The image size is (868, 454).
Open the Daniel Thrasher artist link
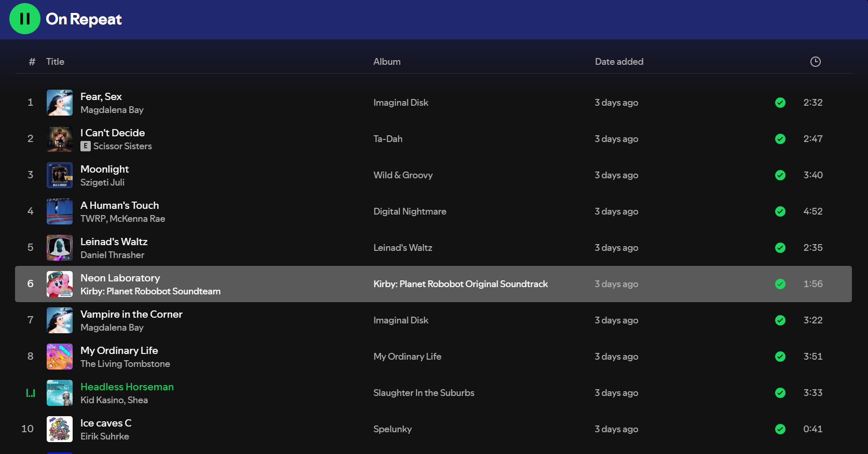pos(113,255)
